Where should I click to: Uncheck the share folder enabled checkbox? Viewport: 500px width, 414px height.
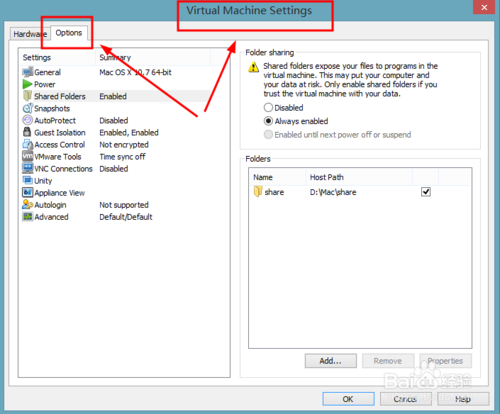click(x=426, y=192)
